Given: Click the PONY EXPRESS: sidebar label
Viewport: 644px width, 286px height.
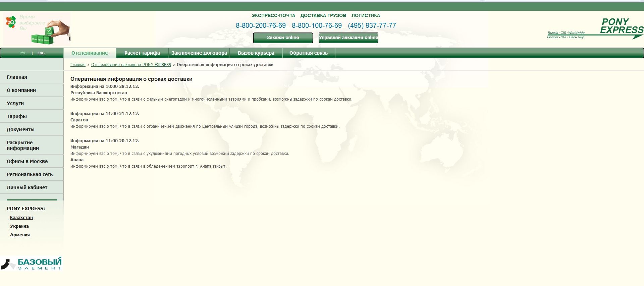Looking at the screenshot, I should pos(26,209).
